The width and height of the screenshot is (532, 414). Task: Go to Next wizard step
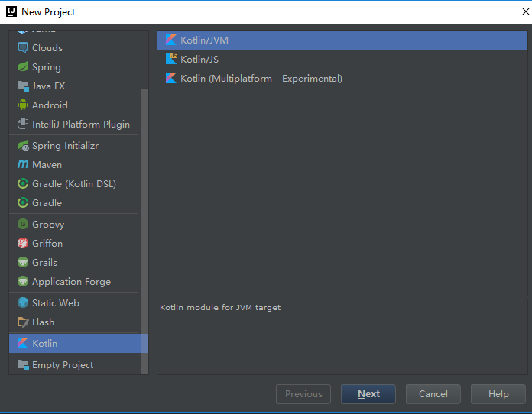(x=368, y=394)
